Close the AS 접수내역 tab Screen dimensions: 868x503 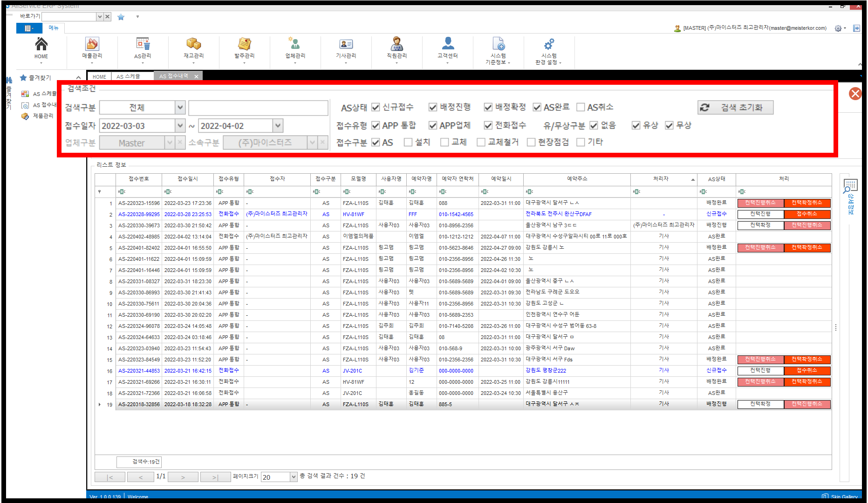coord(197,76)
